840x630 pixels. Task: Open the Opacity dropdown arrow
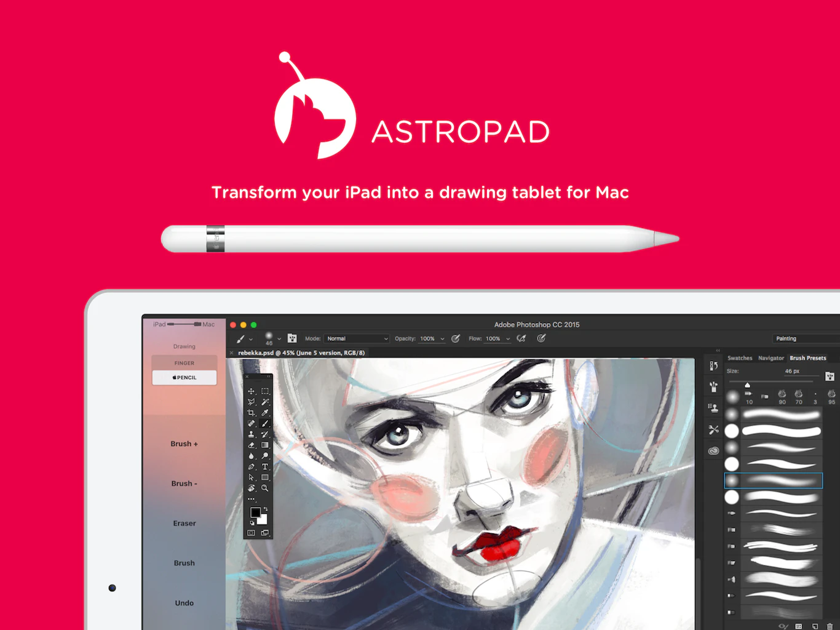tap(442, 338)
